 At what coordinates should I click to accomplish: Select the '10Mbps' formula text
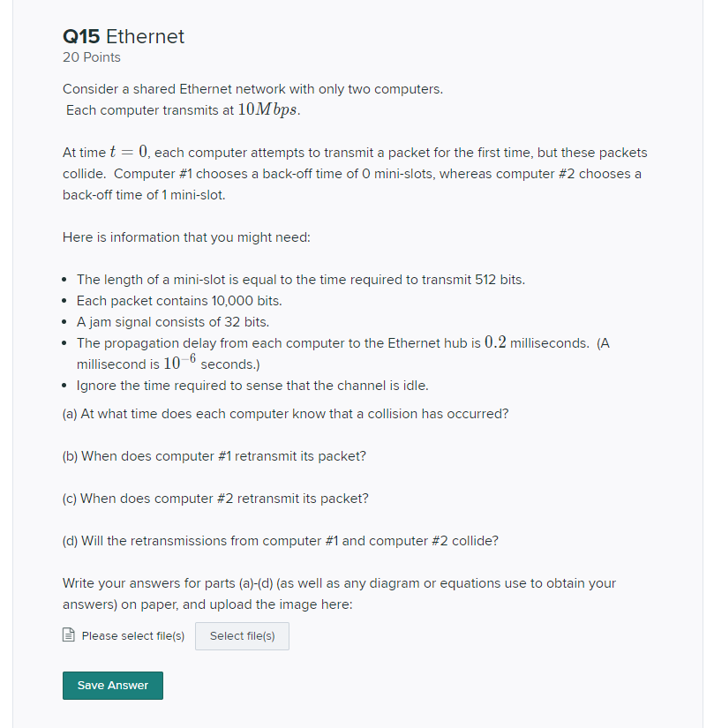[x=269, y=109]
